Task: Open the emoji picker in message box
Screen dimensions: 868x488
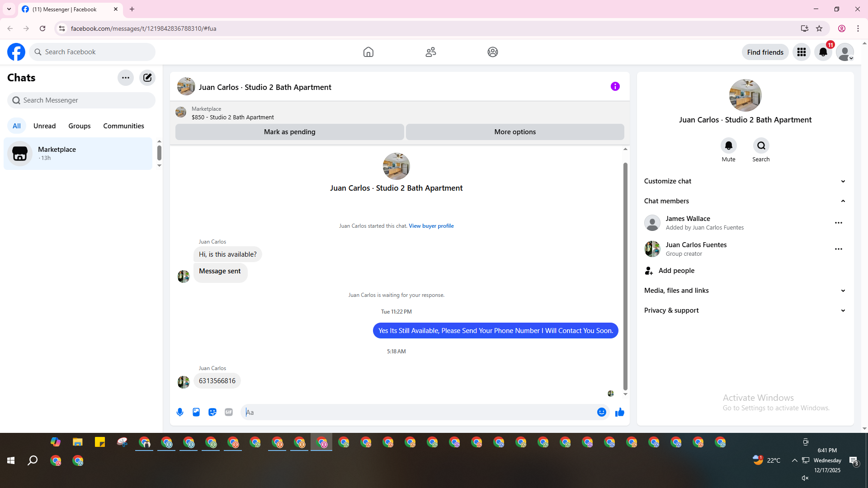Action: point(601,412)
